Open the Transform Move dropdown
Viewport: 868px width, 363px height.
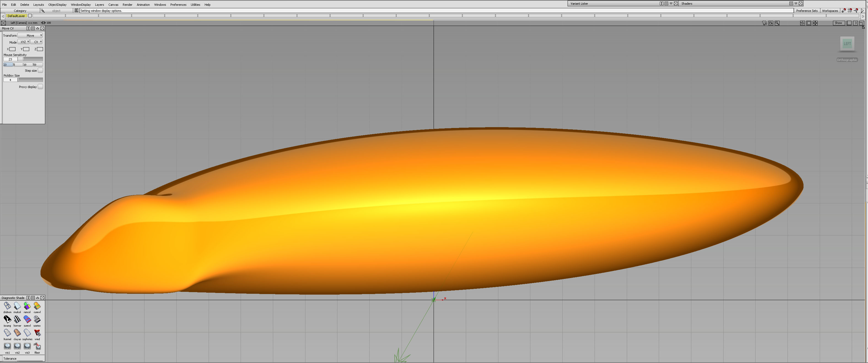point(30,35)
